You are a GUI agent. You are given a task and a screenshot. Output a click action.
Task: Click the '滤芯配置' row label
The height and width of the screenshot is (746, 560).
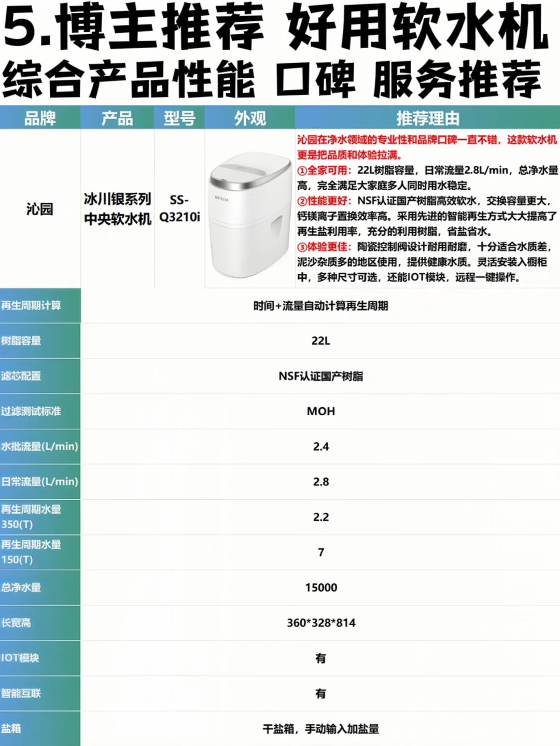coord(21,376)
